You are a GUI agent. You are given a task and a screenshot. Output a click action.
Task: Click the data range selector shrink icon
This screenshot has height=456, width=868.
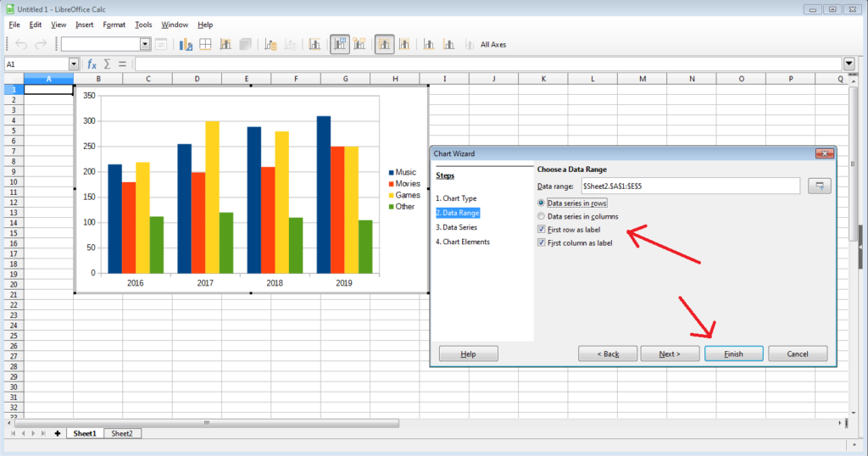[x=819, y=186]
